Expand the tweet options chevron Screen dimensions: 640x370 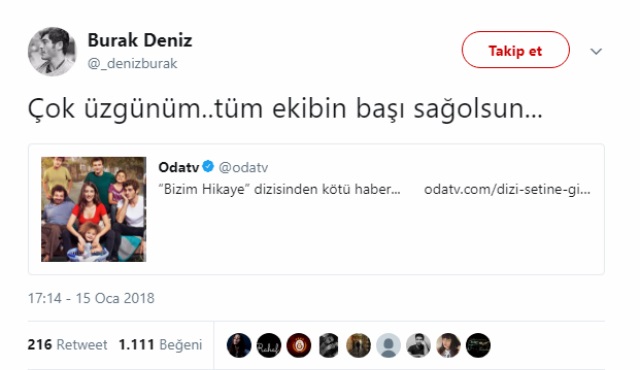coord(596,51)
